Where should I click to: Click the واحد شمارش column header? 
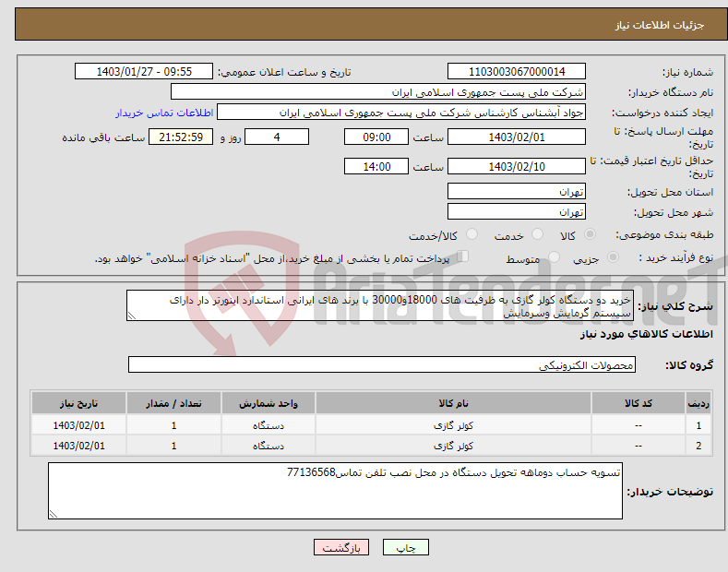269,403
